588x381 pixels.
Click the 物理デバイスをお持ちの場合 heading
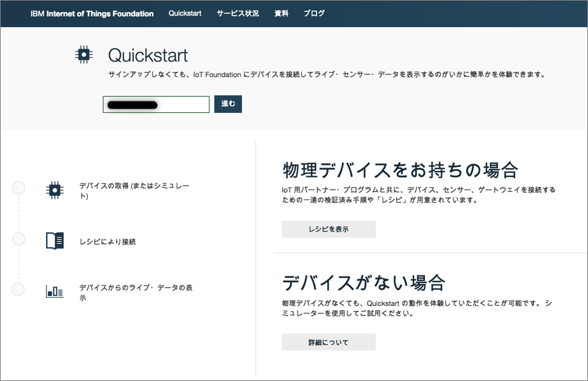pos(401,170)
